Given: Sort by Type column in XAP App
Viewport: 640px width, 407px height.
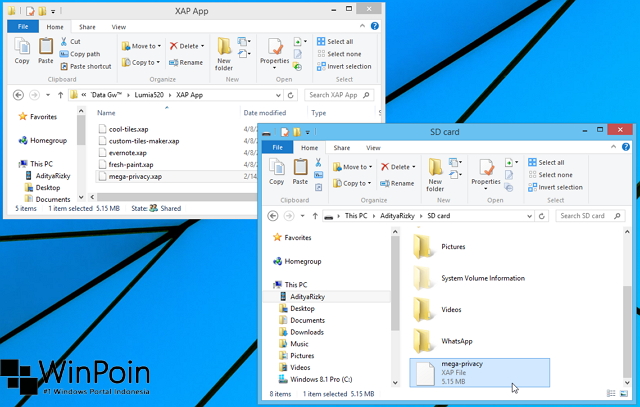Looking at the screenshot, I should [318, 113].
